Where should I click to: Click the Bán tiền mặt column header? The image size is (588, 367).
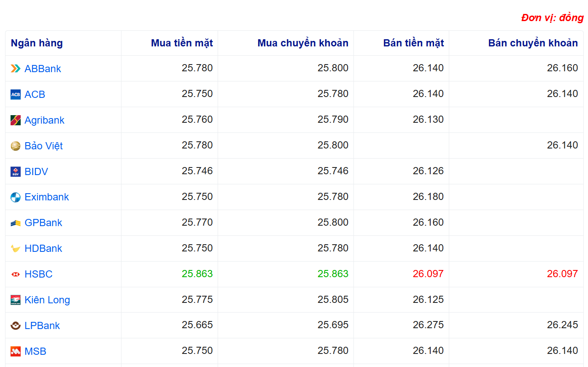(x=413, y=43)
